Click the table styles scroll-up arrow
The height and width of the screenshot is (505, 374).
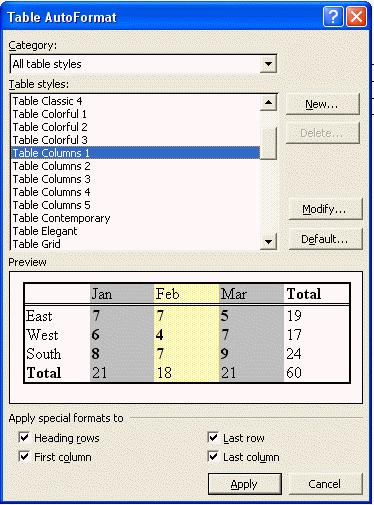tap(268, 102)
